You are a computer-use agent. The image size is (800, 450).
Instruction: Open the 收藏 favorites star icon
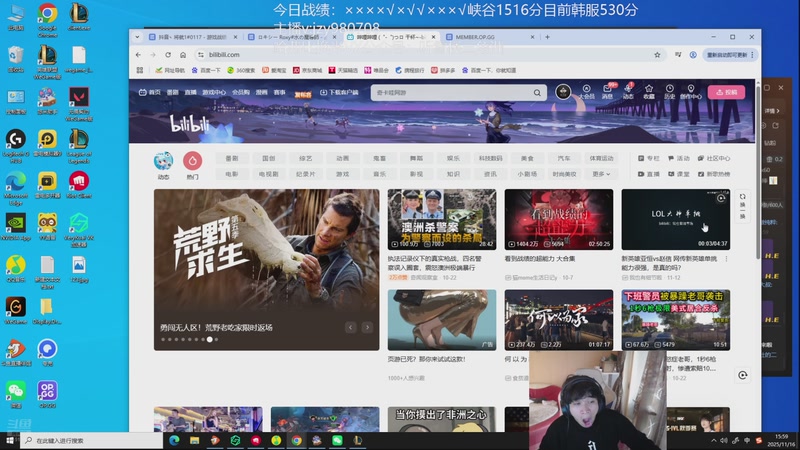coord(648,92)
